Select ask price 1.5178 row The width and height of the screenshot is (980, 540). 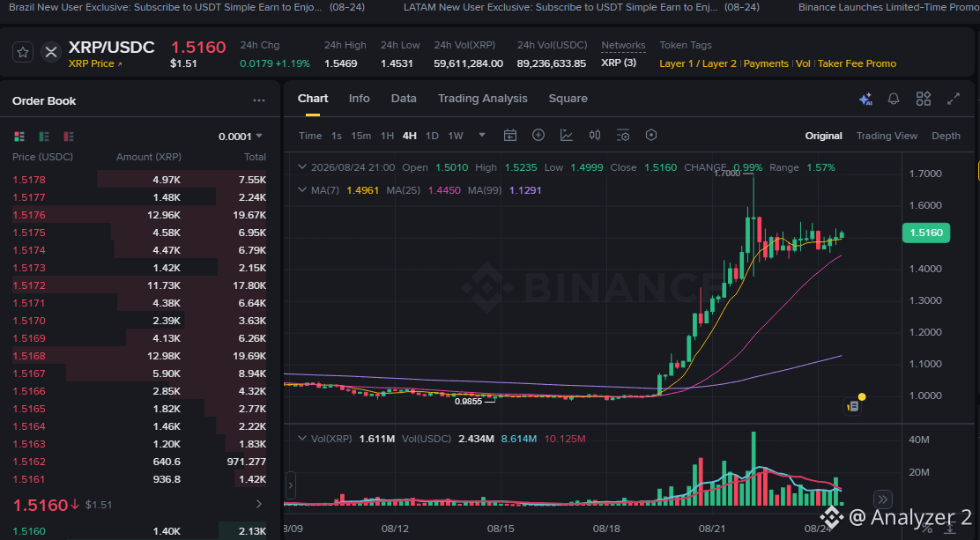pyautogui.click(x=139, y=180)
